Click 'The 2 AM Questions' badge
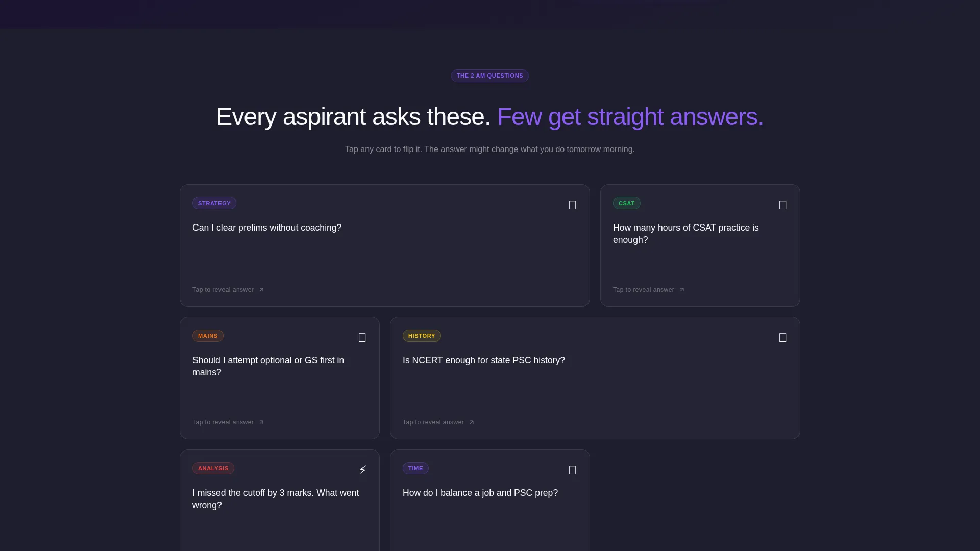The width and height of the screenshot is (980, 551). [490, 76]
